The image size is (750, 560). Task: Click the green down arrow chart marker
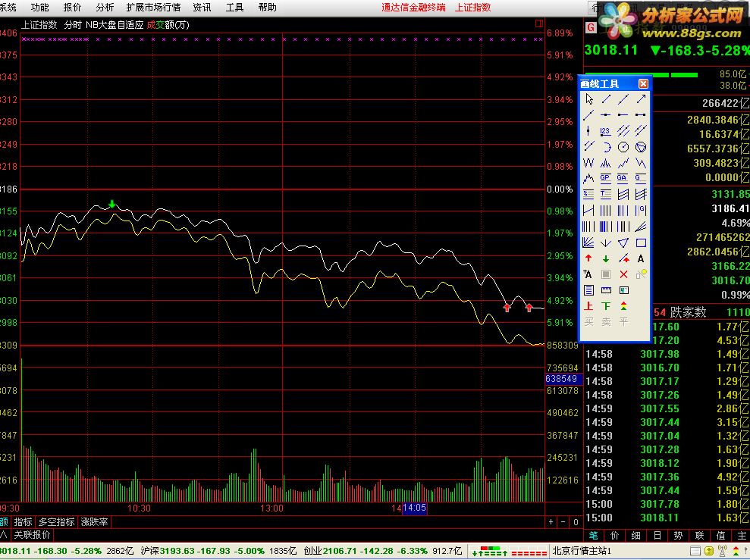point(112,204)
